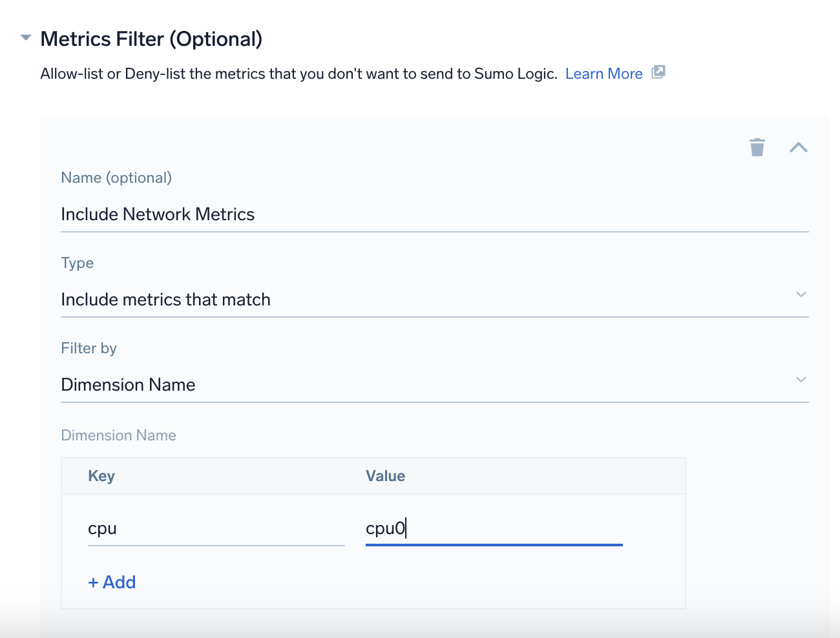The height and width of the screenshot is (638, 840).
Task: Collapse the filter card using the up chevron
Action: tap(798, 147)
